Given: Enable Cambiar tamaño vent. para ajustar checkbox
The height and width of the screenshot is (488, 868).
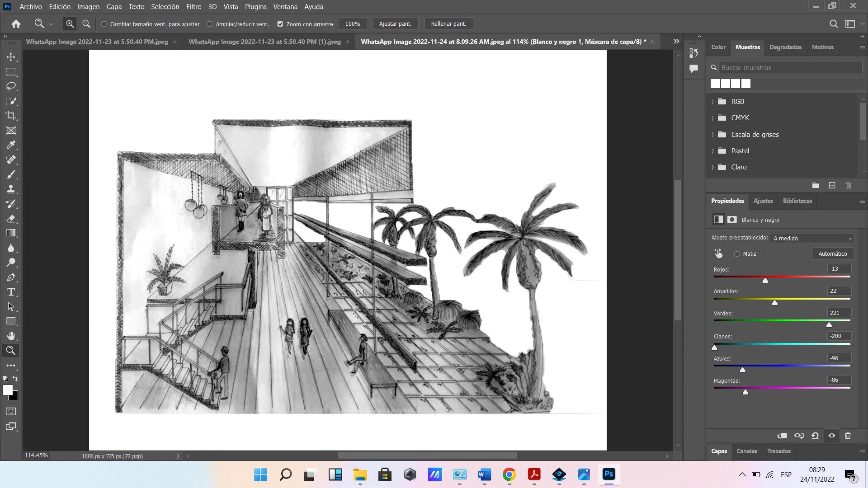Looking at the screenshot, I should tap(104, 24).
